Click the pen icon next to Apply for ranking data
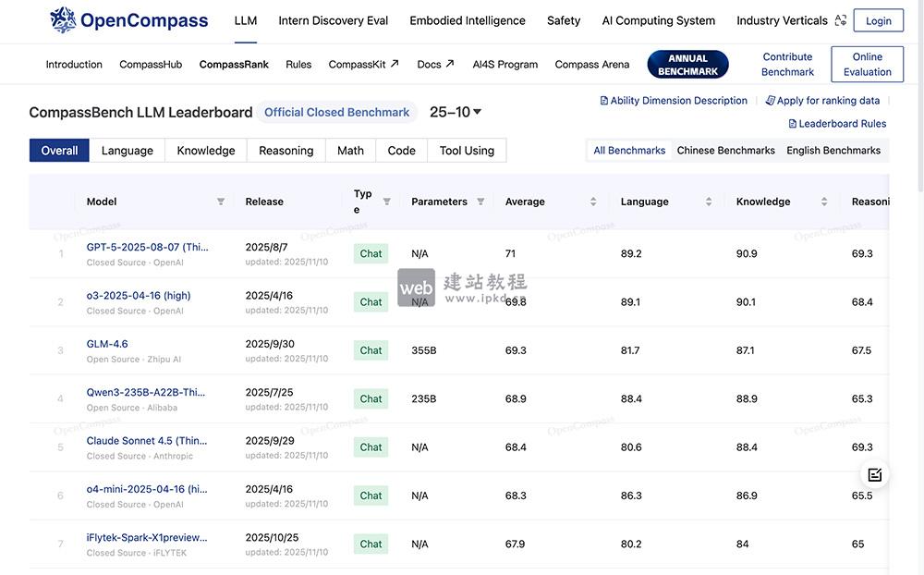This screenshot has width=924, height=575. tap(769, 100)
